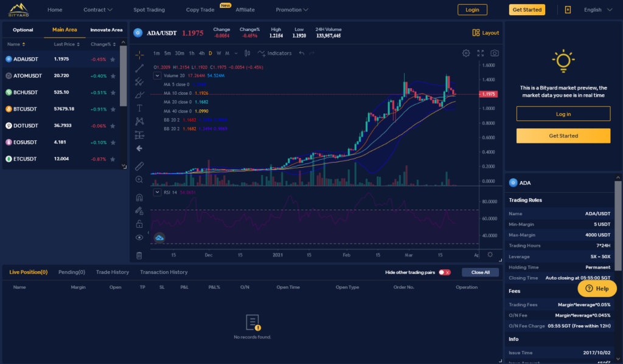The image size is (623, 364).
Task: Select the brush drawing tool
Action: 139,95
